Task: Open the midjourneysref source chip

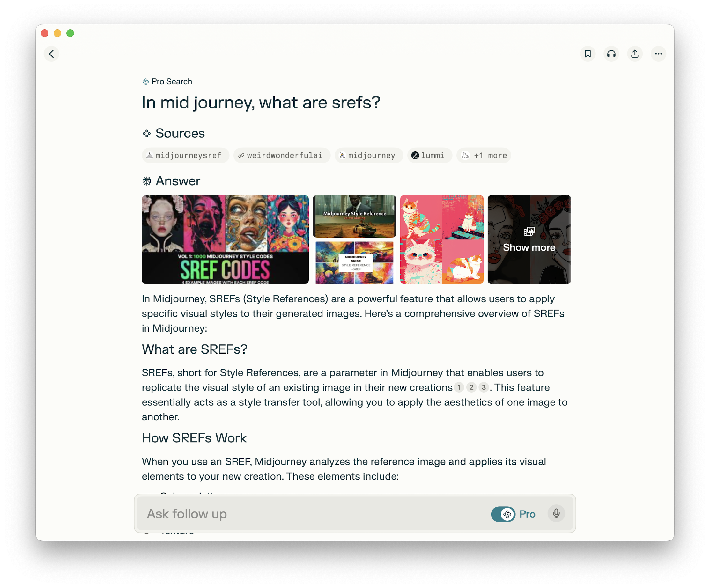Action: point(185,155)
